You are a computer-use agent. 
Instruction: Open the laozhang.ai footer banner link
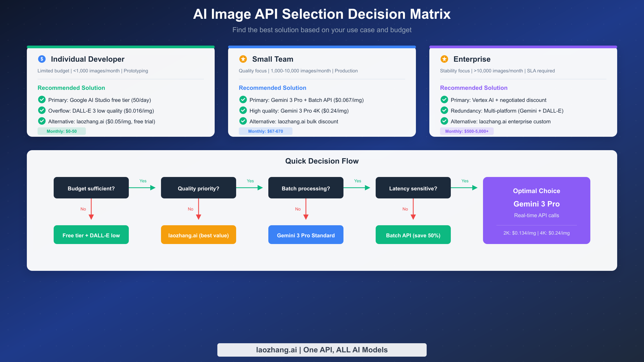322,350
